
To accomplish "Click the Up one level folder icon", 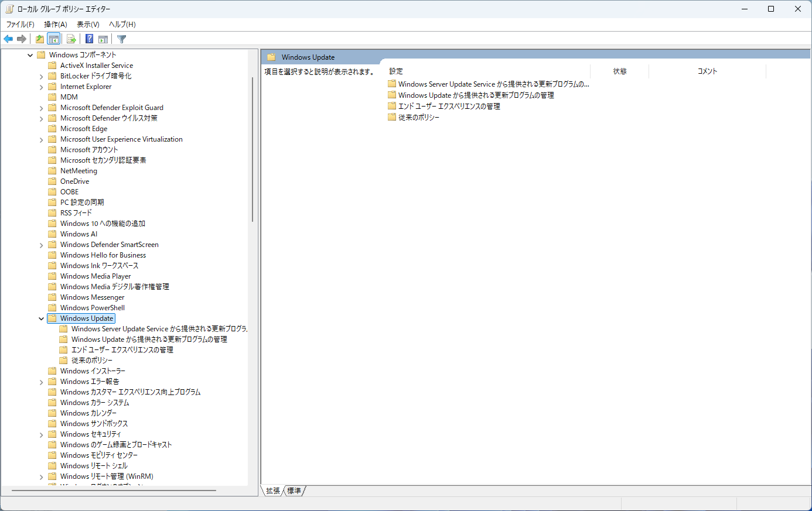I will pyautogui.click(x=40, y=39).
